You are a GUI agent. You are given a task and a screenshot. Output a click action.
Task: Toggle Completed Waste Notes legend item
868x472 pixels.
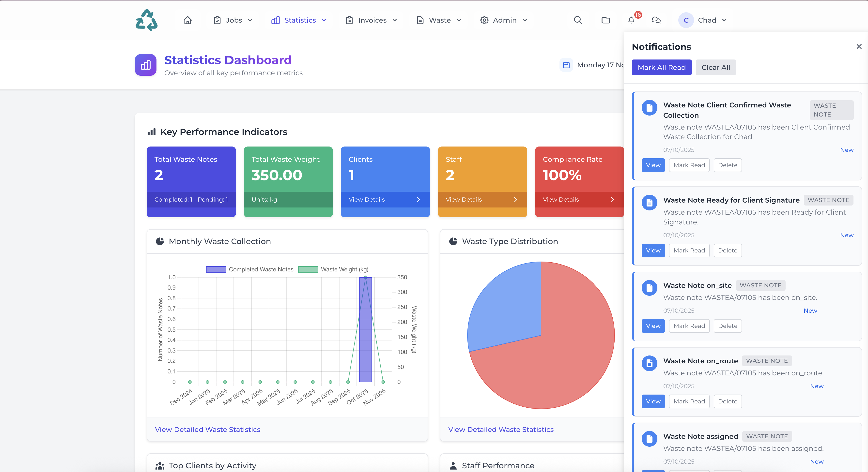click(250, 269)
